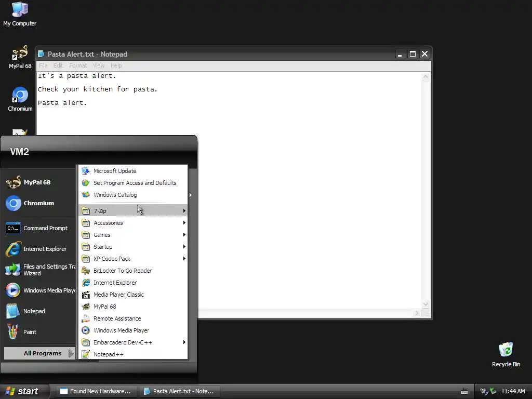
Task: Open the View menu in Notepad
Action: point(99,65)
